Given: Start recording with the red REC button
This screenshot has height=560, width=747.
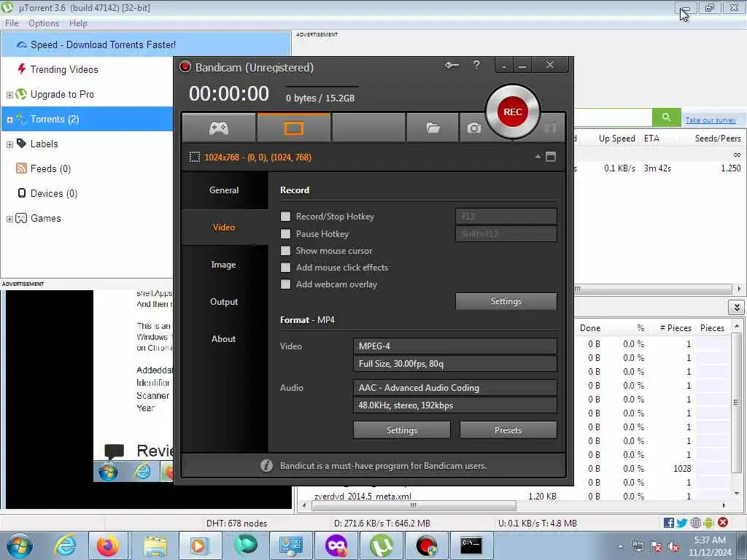Looking at the screenshot, I should coord(513,112).
